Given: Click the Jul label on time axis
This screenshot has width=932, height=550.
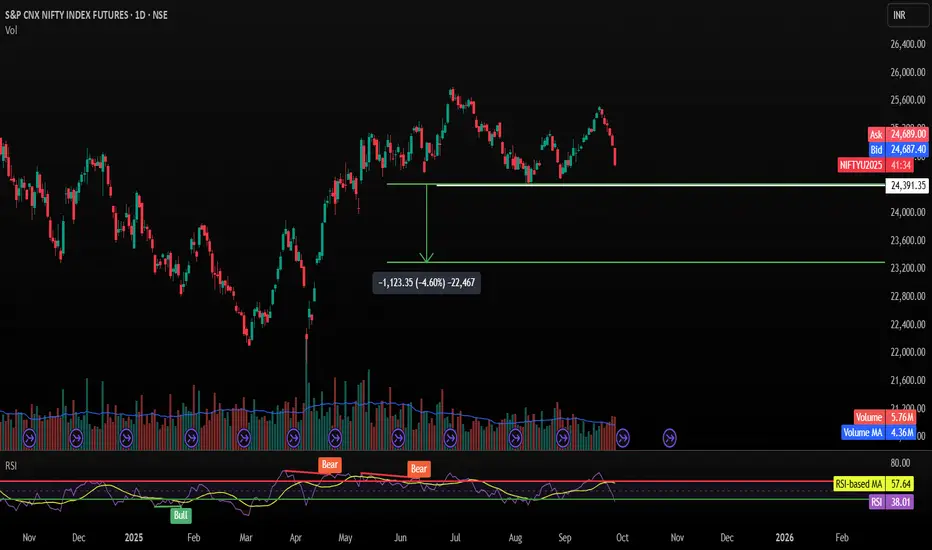Looking at the screenshot, I should click(455, 538).
